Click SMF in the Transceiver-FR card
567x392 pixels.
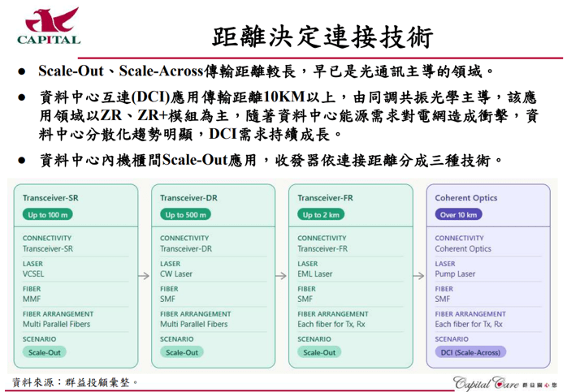click(x=305, y=299)
